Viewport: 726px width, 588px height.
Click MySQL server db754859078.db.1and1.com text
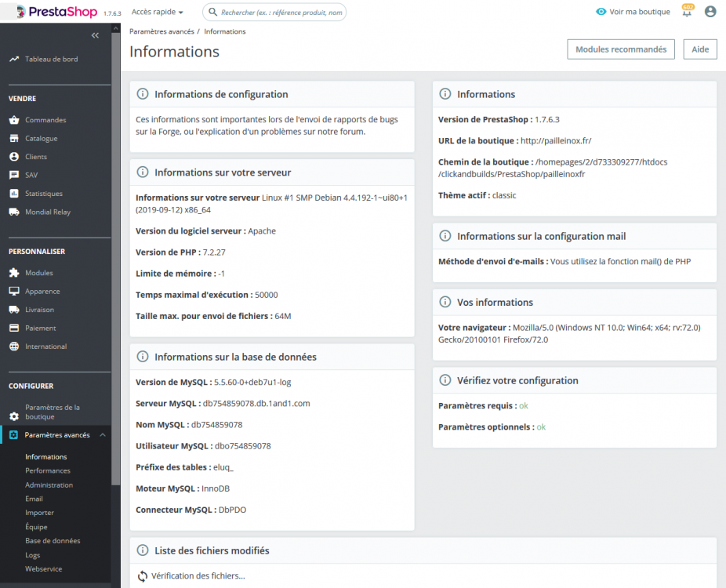coord(256,403)
